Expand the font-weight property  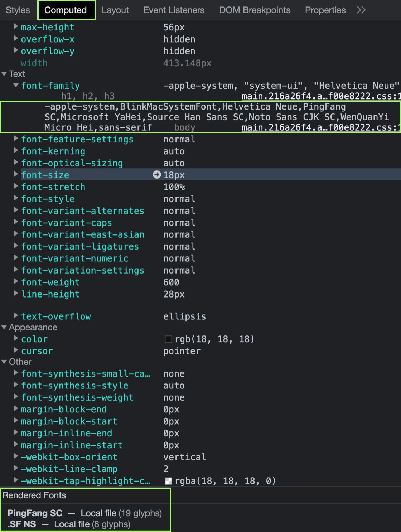pos(16,282)
